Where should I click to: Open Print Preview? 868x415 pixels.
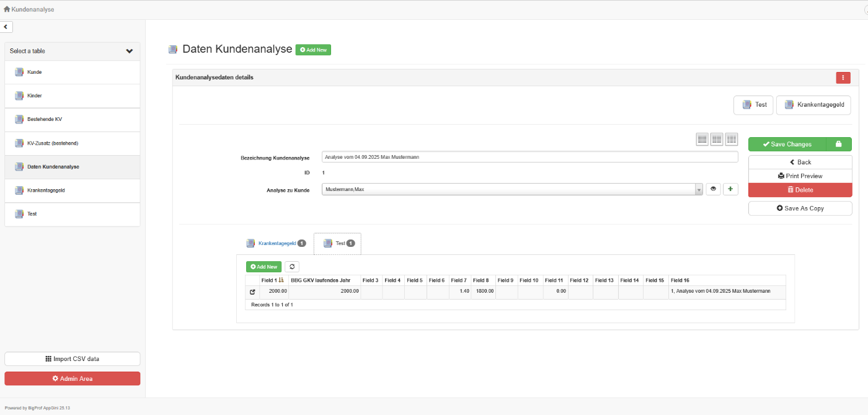pos(800,176)
